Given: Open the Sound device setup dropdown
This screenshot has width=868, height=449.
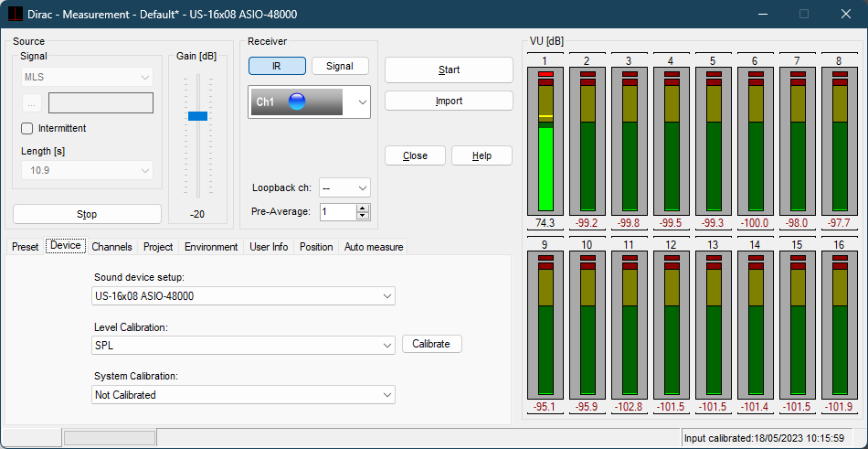Looking at the screenshot, I should [x=243, y=296].
